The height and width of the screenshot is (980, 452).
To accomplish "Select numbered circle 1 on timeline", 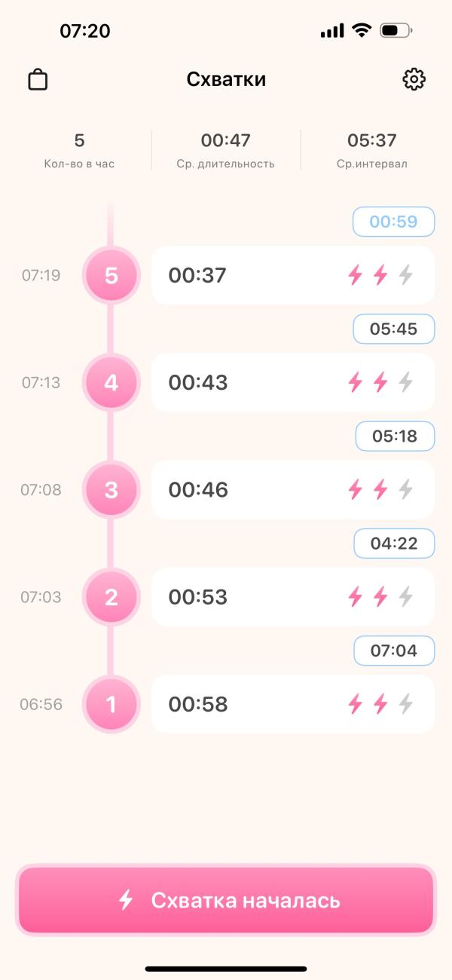I will [111, 704].
